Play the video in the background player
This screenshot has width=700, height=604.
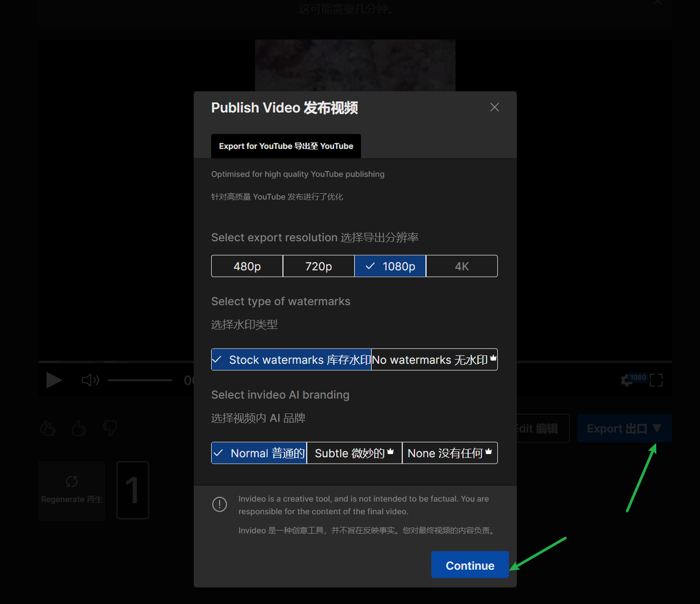tap(54, 380)
